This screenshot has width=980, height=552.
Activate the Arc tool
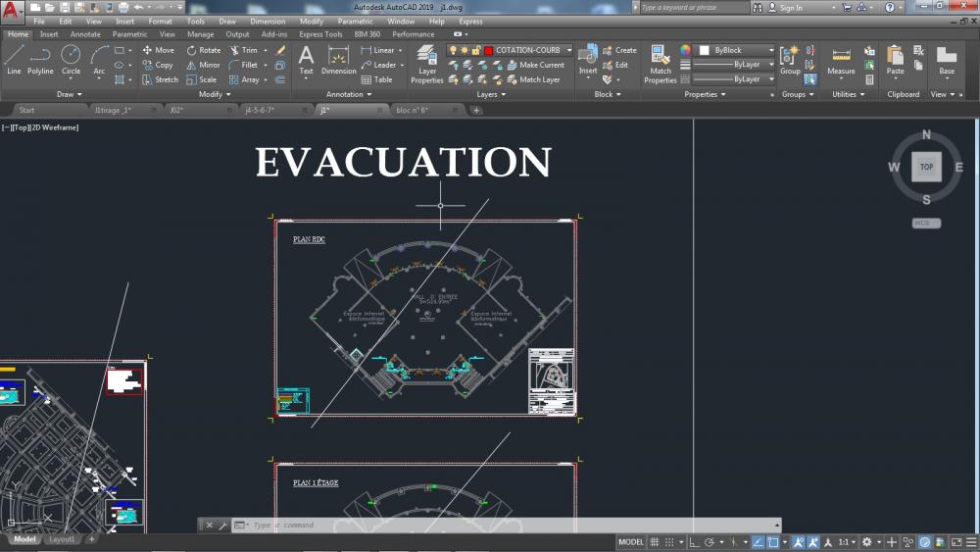coord(99,60)
